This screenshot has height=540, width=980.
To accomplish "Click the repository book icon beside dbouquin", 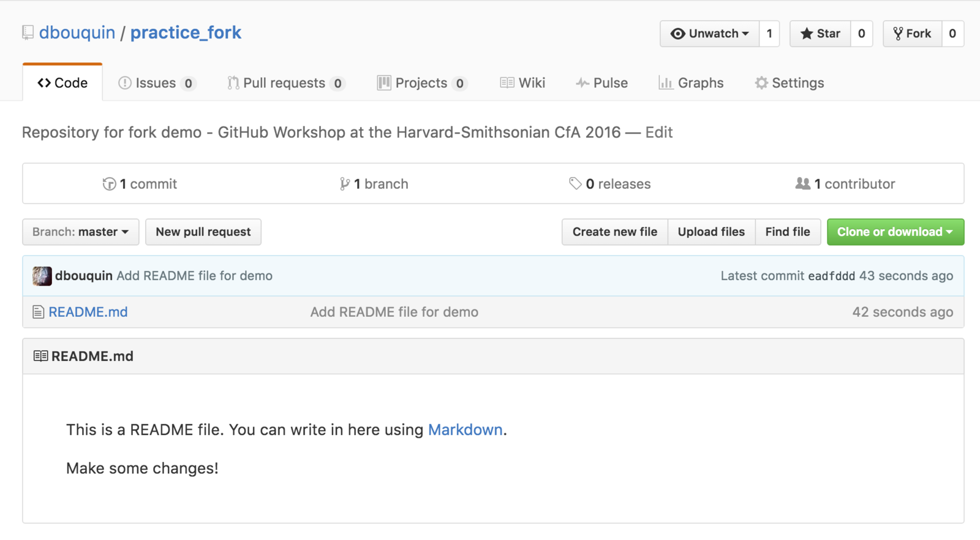I will (x=28, y=32).
